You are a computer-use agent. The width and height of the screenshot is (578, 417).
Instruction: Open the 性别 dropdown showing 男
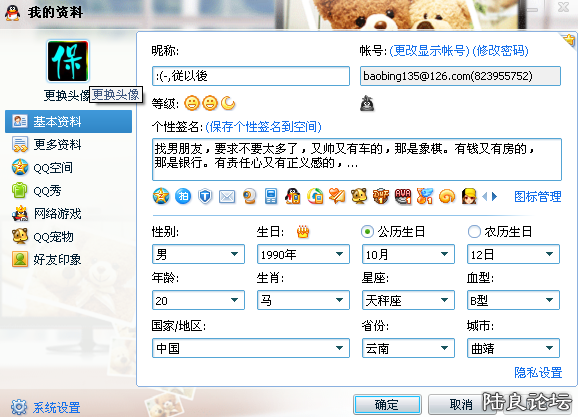pyautogui.click(x=198, y=254)
